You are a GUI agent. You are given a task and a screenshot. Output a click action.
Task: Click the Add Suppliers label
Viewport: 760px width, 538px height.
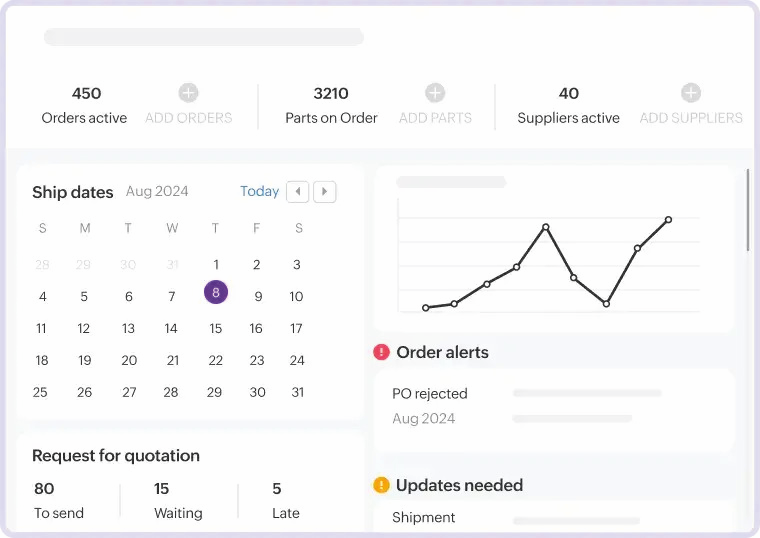click(691, 118)
